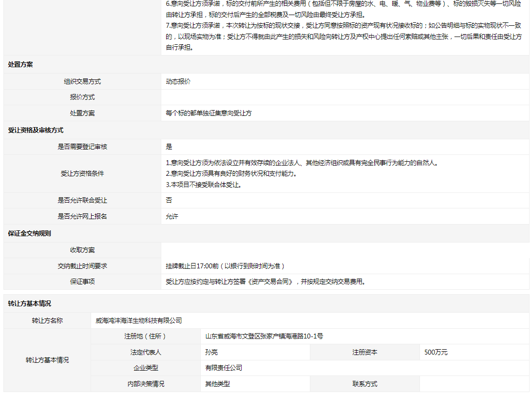This screenshot has width=532, height=394.
Task: Click the 受让资格及审核方式 section header
Action: tap(36, 130)
